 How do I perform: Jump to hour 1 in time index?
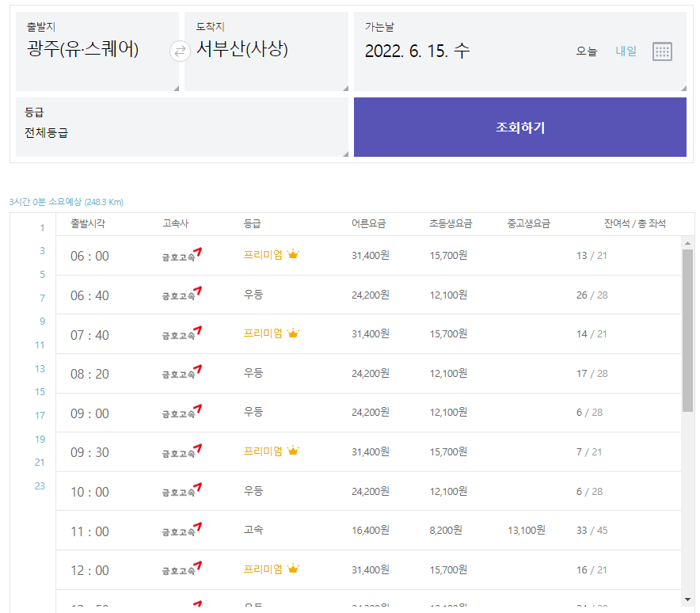click(x=42, y=228)
